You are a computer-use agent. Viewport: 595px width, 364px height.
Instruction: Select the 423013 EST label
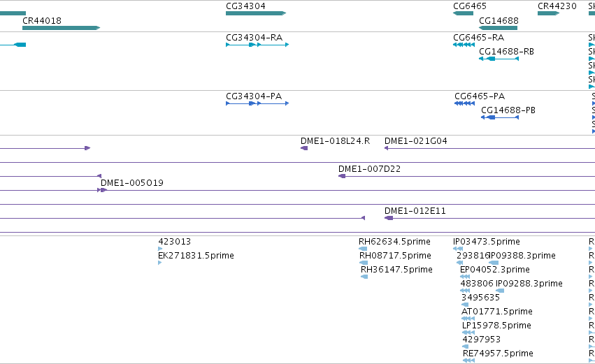point(174,242)
